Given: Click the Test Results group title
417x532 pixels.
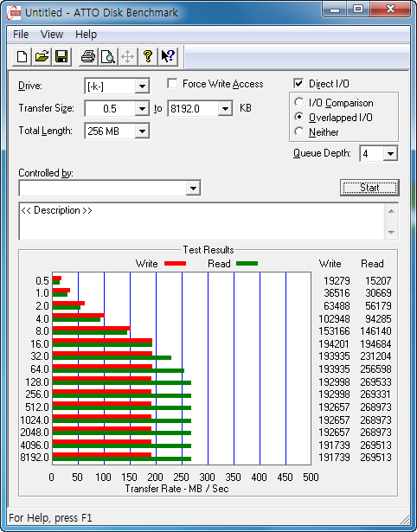Looking at the screenshot, I should tap(208, 250).
